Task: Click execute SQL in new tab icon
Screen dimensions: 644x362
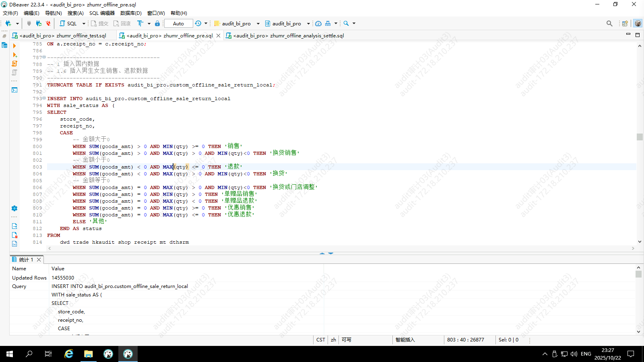Action: [x=14, y=55]
